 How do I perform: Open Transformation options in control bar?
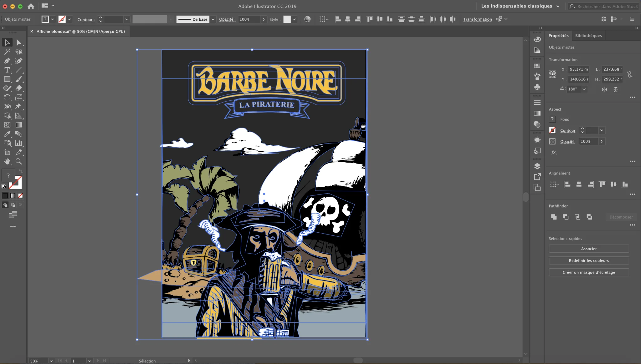click(477, 19)
